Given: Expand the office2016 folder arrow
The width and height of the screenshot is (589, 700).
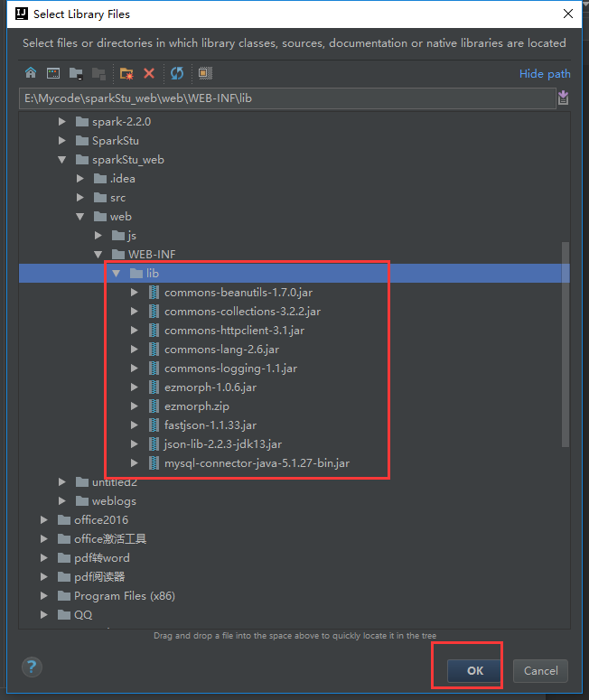Looking at the screenshot, I should 43,519.
